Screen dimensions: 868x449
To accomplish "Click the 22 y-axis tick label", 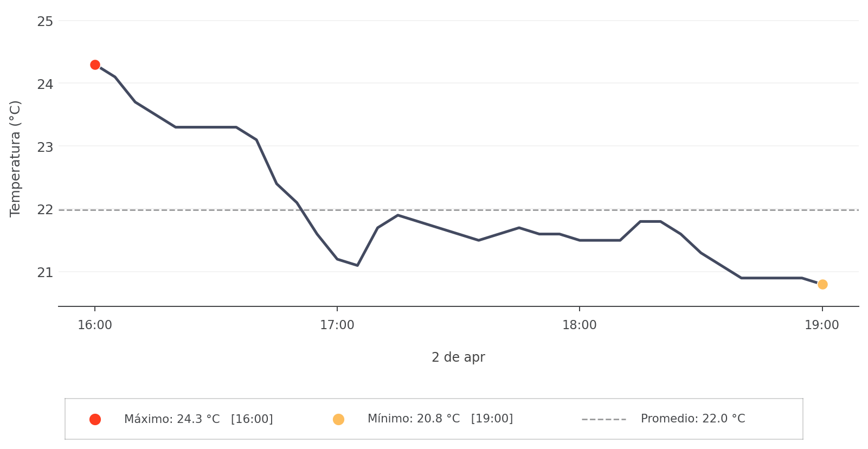I will click(45, 210).
